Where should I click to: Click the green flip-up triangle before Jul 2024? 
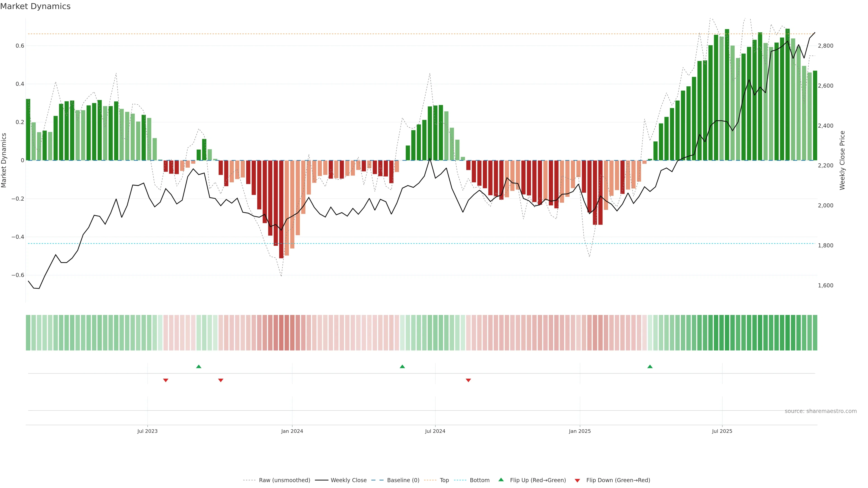coord(402,366)
